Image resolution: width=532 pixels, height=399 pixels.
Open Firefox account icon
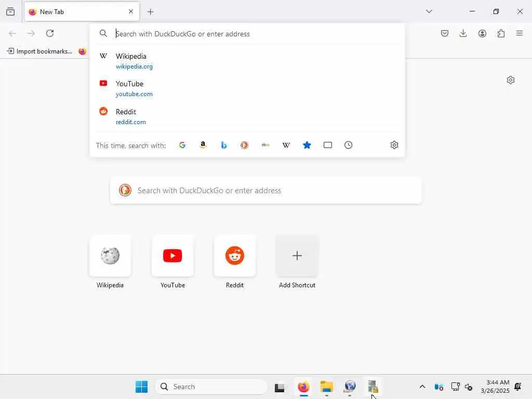click(482, 33)
